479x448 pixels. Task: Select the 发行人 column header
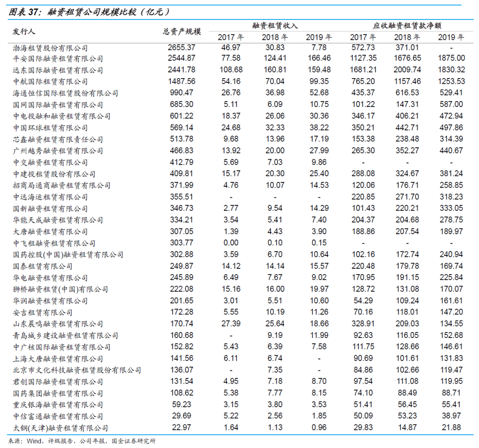(x=24, y=31)
